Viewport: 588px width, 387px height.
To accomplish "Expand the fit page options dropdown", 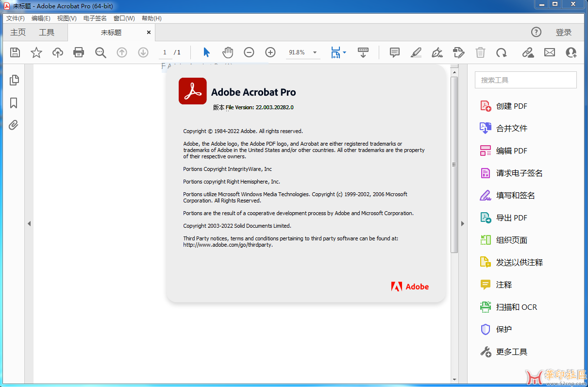I will click(345, 52).
